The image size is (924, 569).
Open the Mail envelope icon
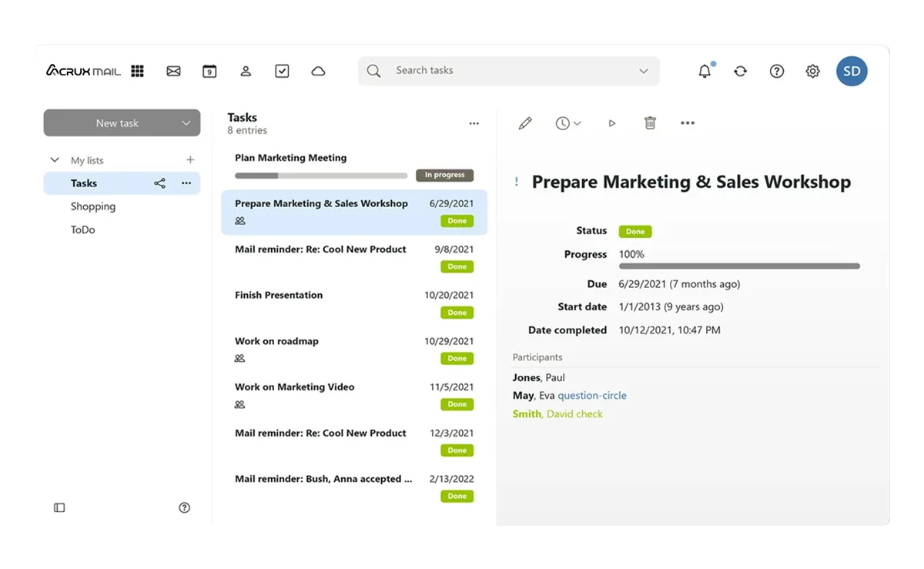[173, 71]
